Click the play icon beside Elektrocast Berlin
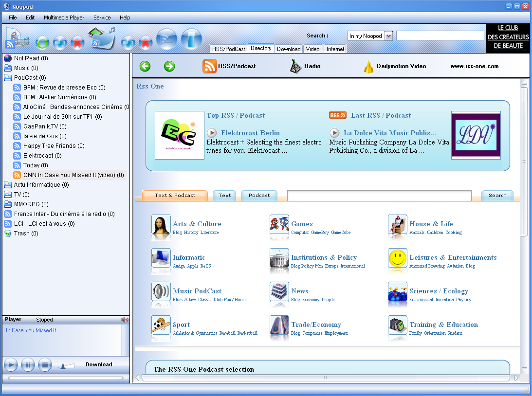Viewport: 532px width, 396px height. [212, 132]
